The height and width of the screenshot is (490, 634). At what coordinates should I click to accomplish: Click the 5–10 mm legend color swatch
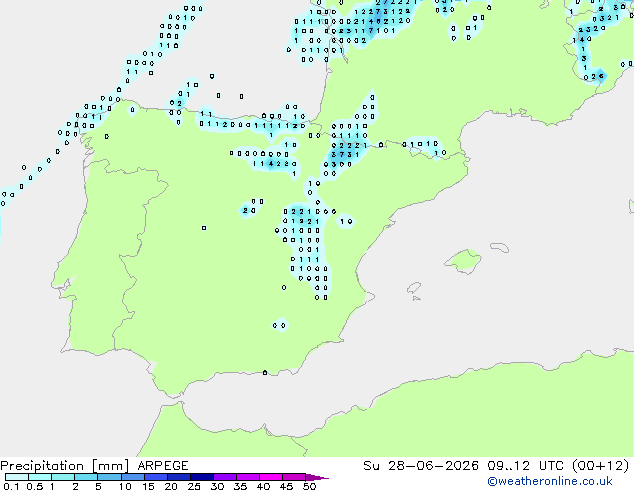[x=109, y=477]
